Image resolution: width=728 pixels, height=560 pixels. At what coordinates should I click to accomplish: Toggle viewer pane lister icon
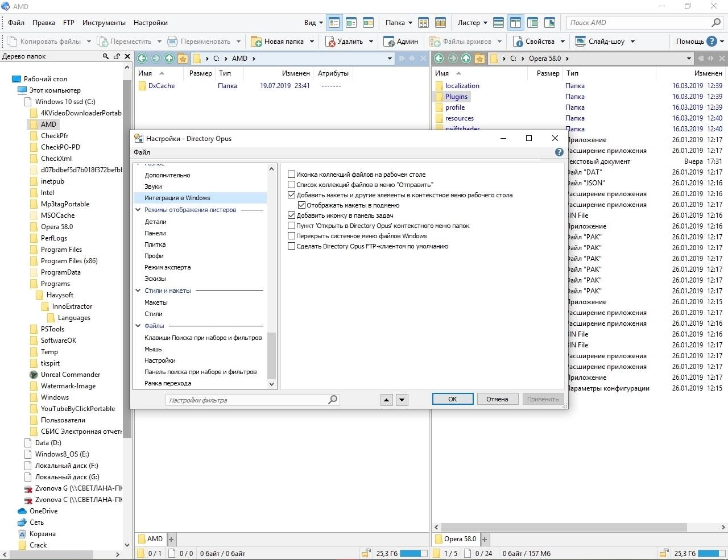pos(550,23)
